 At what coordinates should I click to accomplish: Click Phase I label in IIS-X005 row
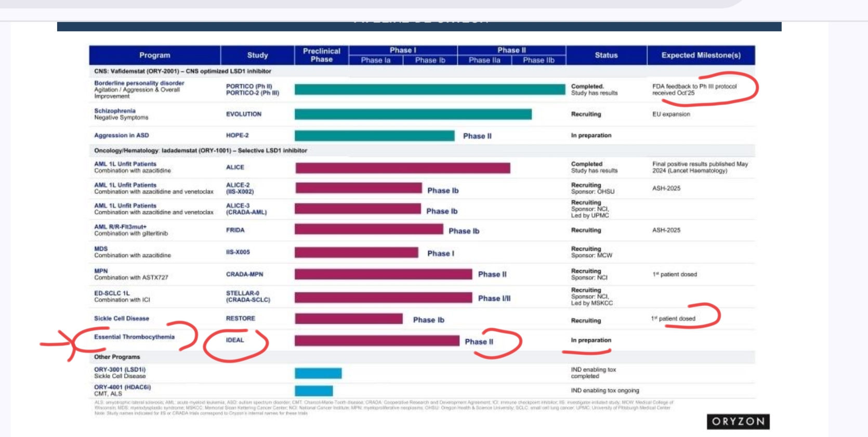[441, 253]
